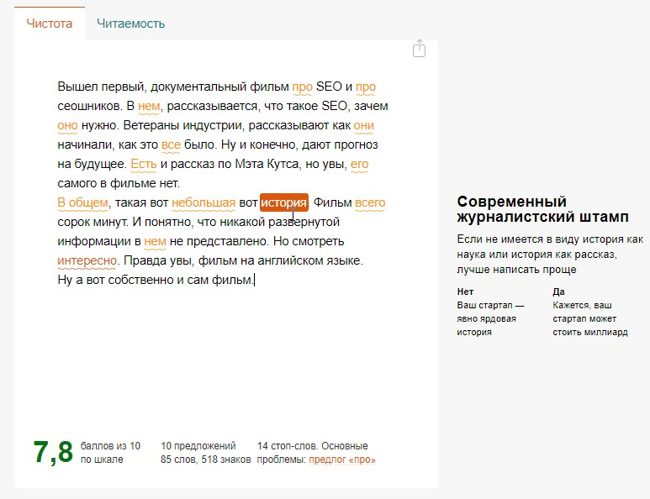Click the highlighted word «история»
650x499 pixels.
tap(284, 203)
